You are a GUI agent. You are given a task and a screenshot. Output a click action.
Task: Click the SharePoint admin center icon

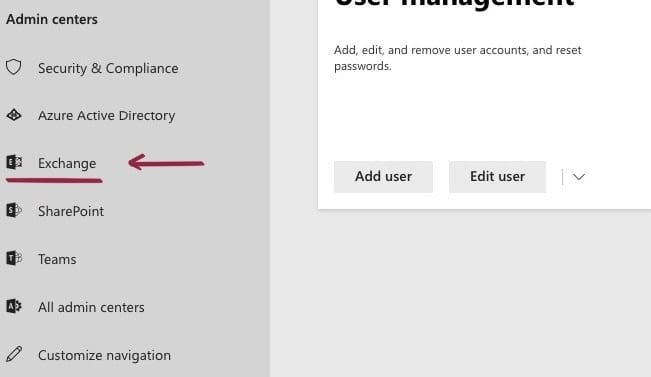tap(14, 210)
